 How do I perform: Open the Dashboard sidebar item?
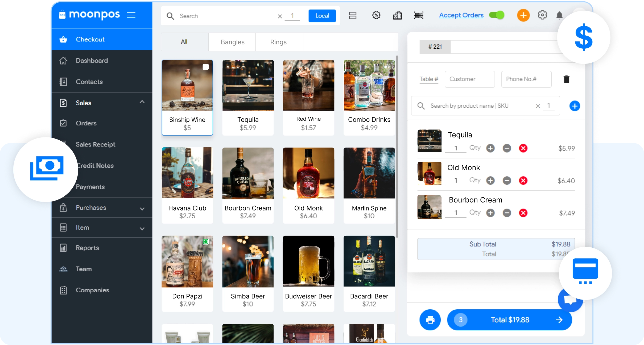[x=92, y=61]
